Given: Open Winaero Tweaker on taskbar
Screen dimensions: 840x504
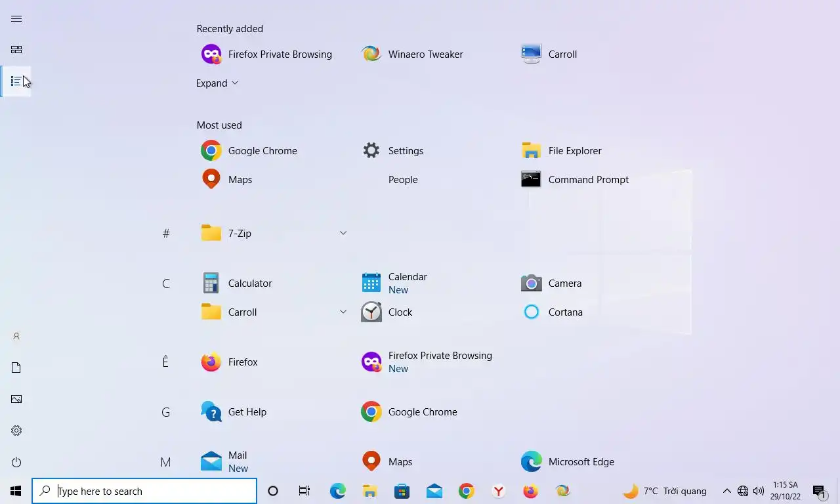Looking at the screenshot, I should point(562,491).
